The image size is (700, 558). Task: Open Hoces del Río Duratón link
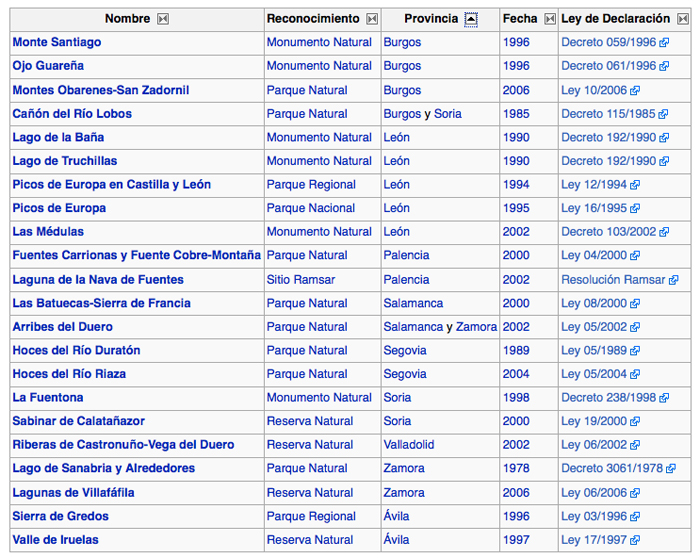(76, 350)
